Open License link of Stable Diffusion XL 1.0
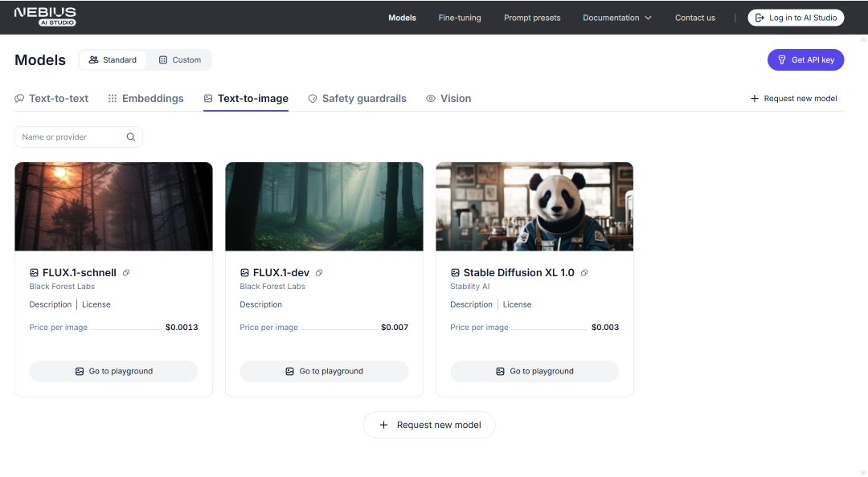This screenshot has height=477, width=868. pos(517,304)
